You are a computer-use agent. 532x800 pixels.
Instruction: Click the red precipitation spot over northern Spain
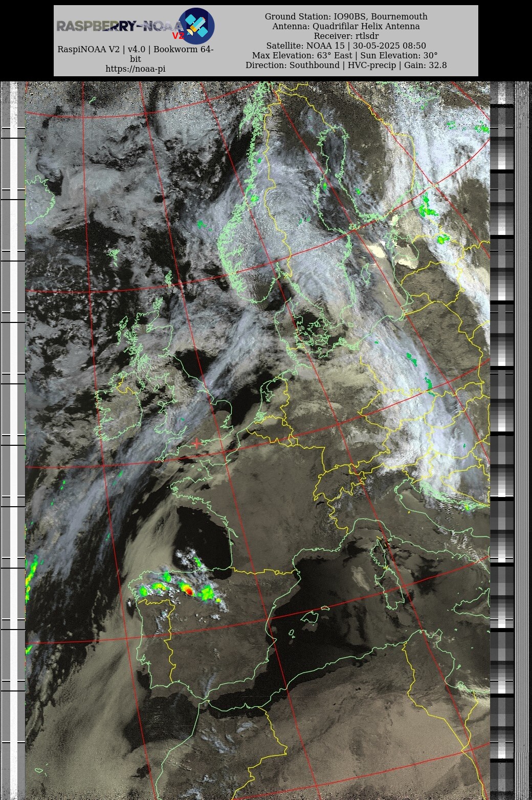pyautogui.click(x=188, y=591)
